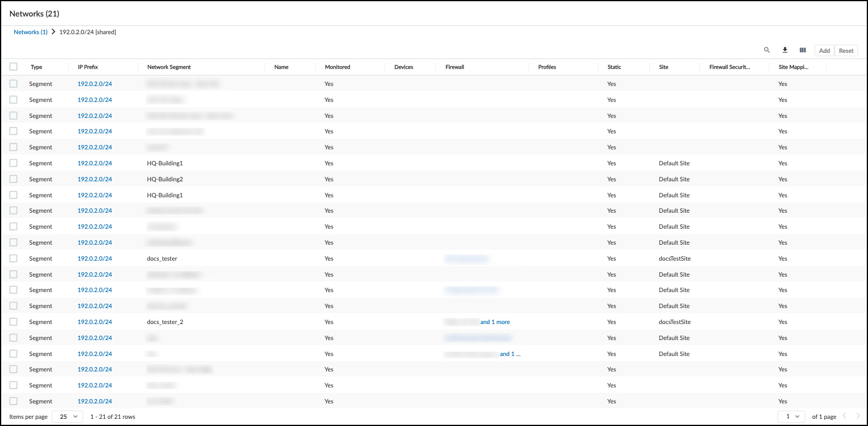This screenshot has width=868, height=426.
Task: Click the "and 1 more" firewall link
Action: point(495,322)
